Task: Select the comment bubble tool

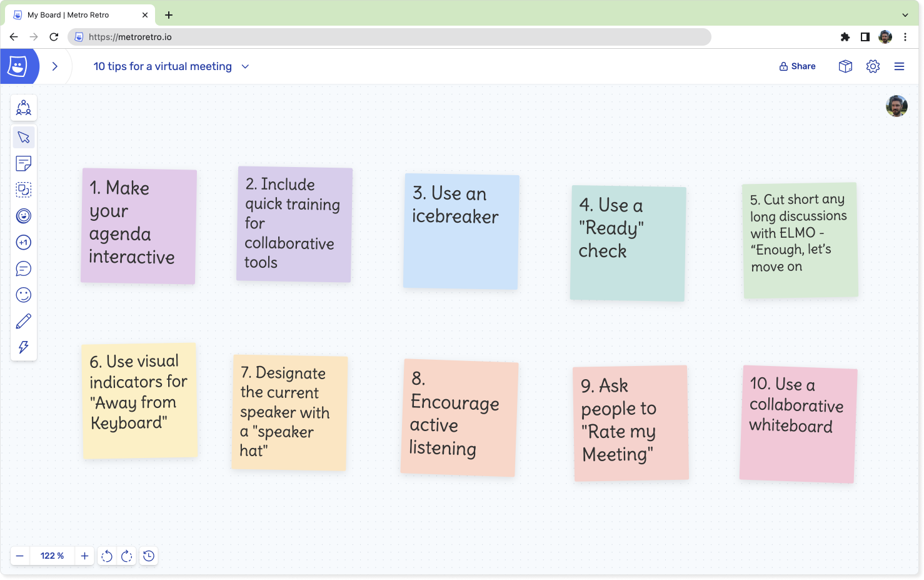Action: [24, 269]
